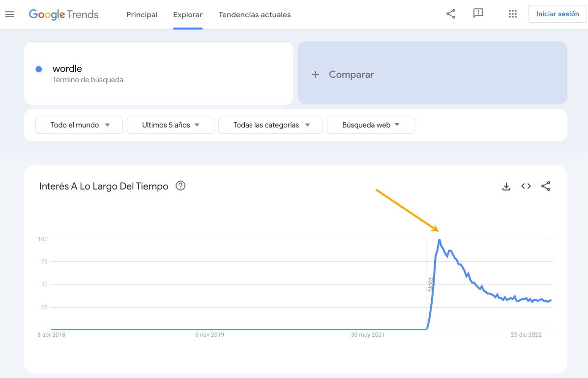Open the embed code view for the chart

526,186
